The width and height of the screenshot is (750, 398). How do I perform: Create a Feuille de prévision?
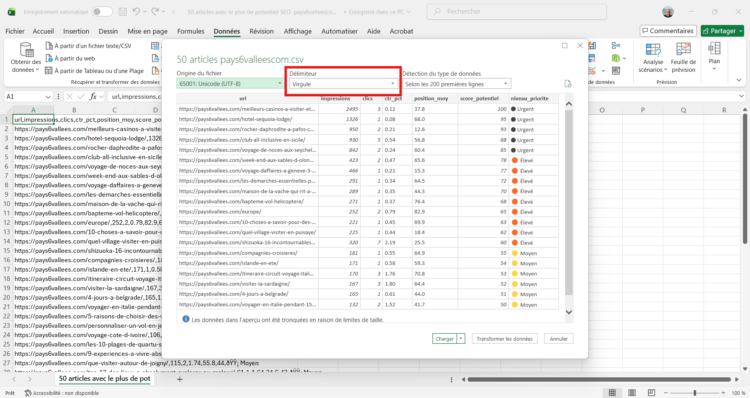point(683,58)
